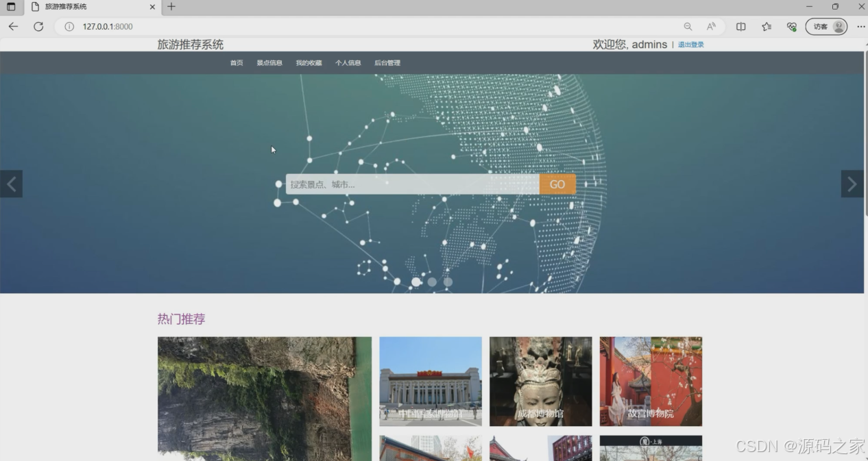Open the zoom magnifier icon
This screenshot has width=868, height=461.
(x=688, y=27)
